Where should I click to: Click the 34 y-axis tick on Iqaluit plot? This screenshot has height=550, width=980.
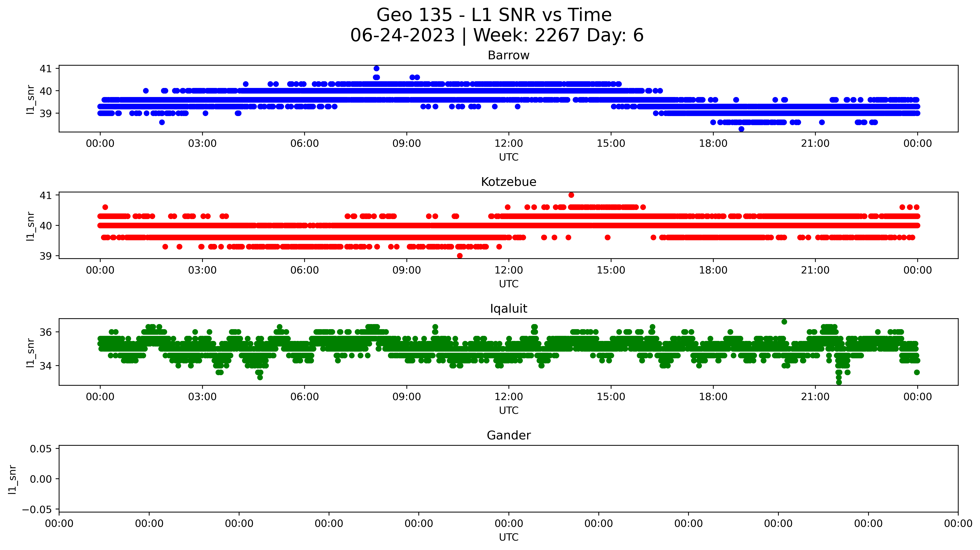point(46,366)
